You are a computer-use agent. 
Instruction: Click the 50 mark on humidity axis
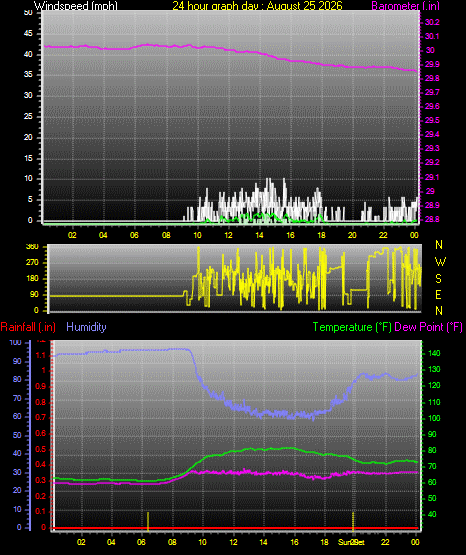(x=17, y=435)
